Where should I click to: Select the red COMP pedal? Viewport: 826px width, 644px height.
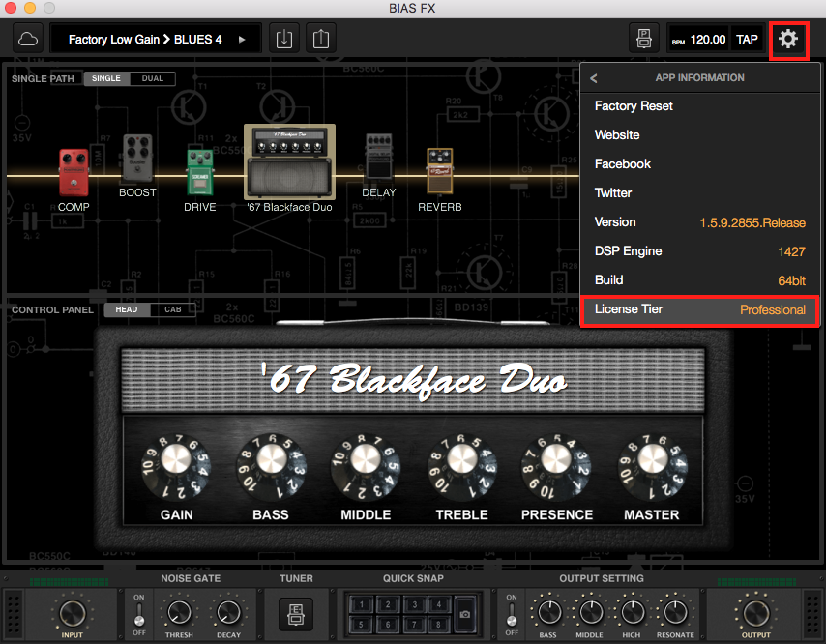[74, 172]
